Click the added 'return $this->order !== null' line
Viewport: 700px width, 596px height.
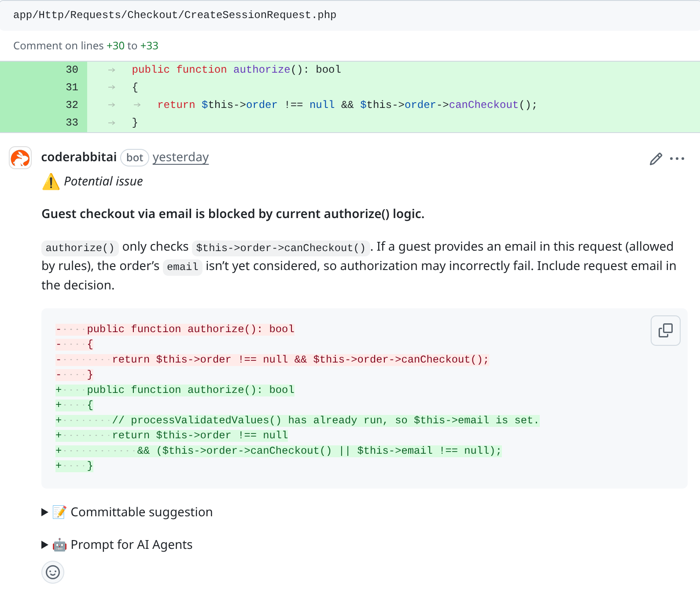172,435
